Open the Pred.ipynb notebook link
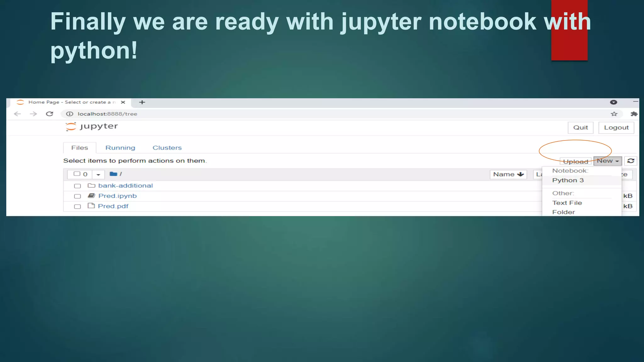Screen dimensions: 644x362 118,196
